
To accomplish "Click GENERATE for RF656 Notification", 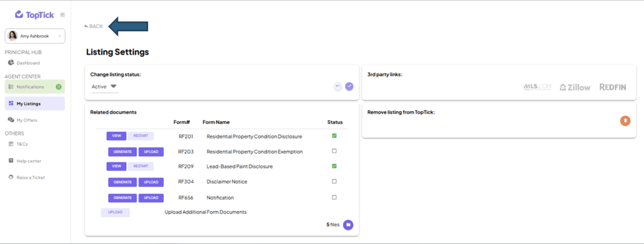I will coord(122,198).
